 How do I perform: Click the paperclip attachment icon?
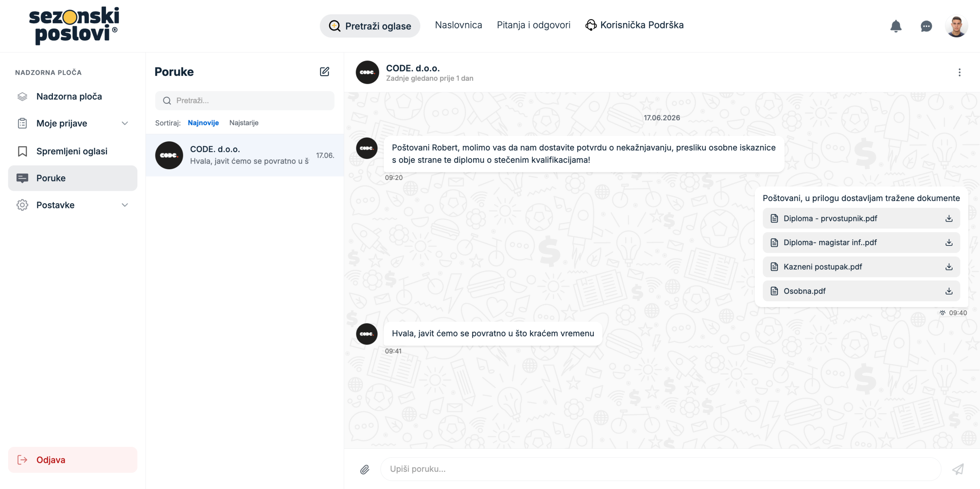tap(364, 469)
